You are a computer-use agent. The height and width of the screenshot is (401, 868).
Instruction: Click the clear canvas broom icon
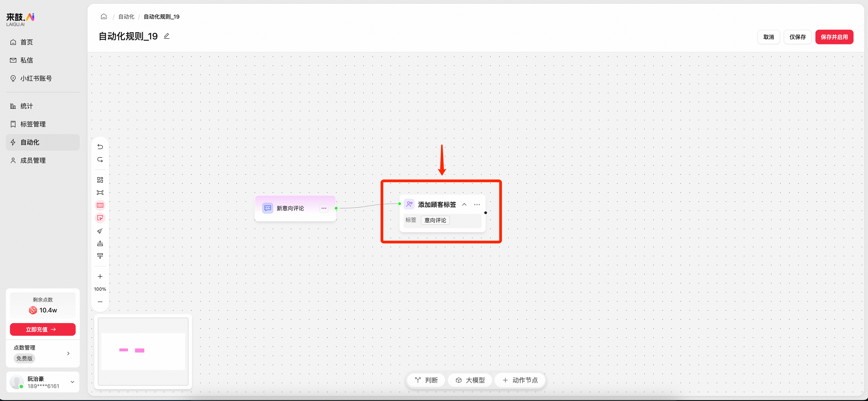click(100, 231)
